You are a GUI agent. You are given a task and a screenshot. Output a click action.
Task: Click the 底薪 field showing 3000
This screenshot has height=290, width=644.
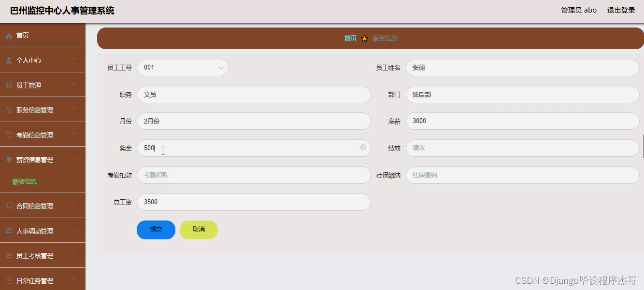[x=523, y=121]
